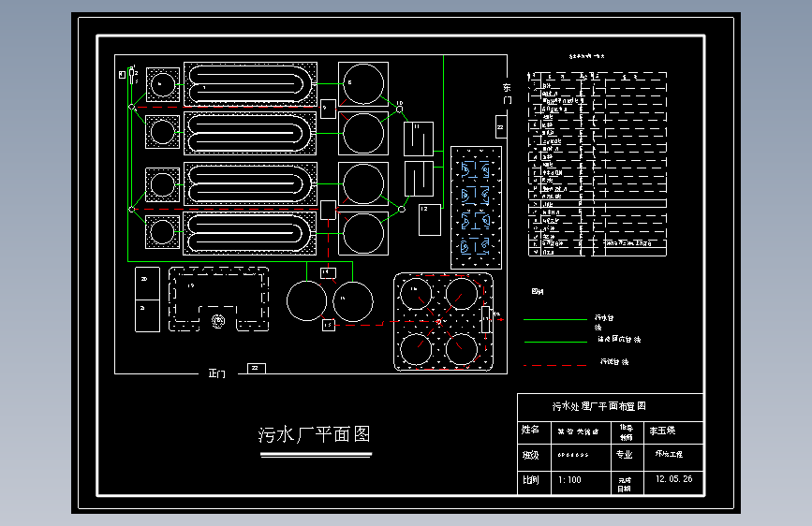
Task: Click the vertical inlet symbol labeled 1, 2, 3
Action: [131, 75]
